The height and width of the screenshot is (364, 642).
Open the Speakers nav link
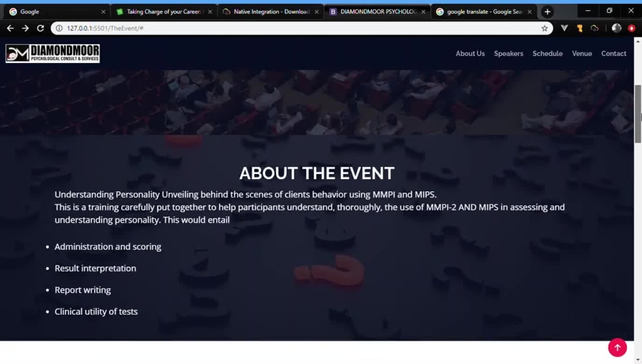point(508,54)
